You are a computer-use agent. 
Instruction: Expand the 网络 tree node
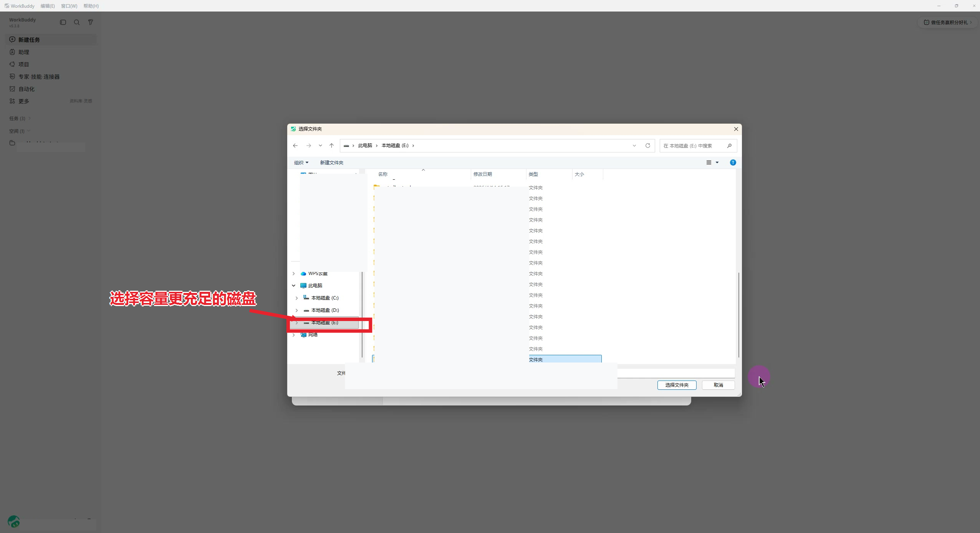(294, 335)
